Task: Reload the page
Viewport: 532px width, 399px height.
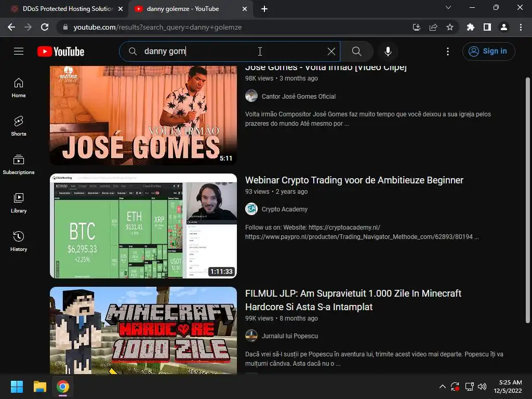Action: [x=45, y=27]
